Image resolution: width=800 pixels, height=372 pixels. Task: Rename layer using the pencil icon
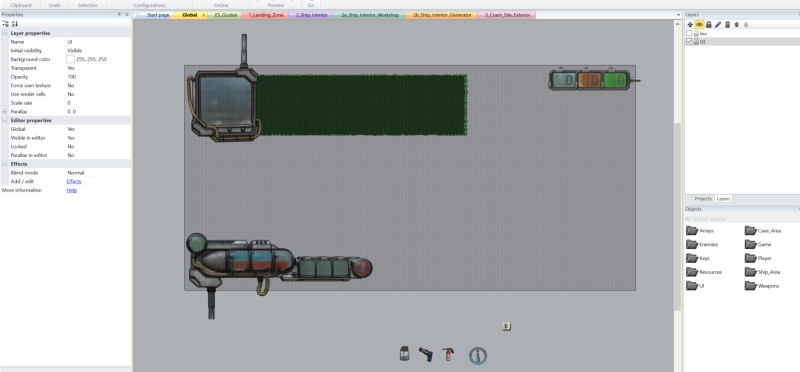point(718,24)
